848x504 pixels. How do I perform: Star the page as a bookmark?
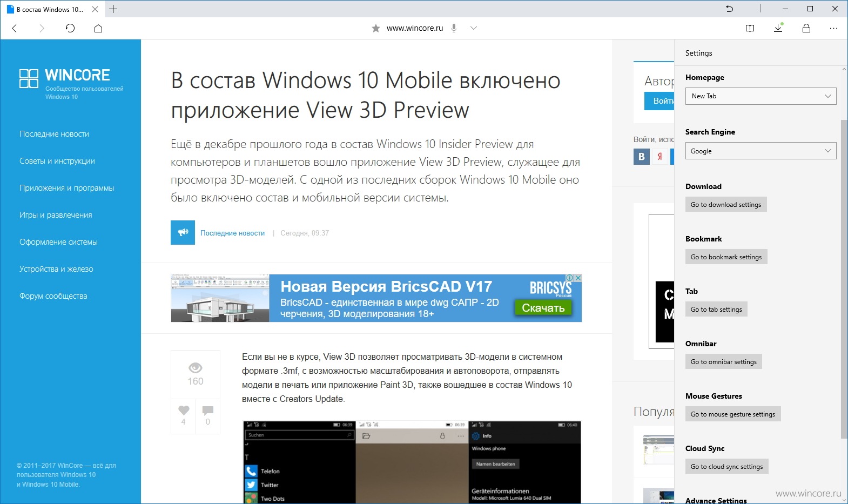point(376,28)
